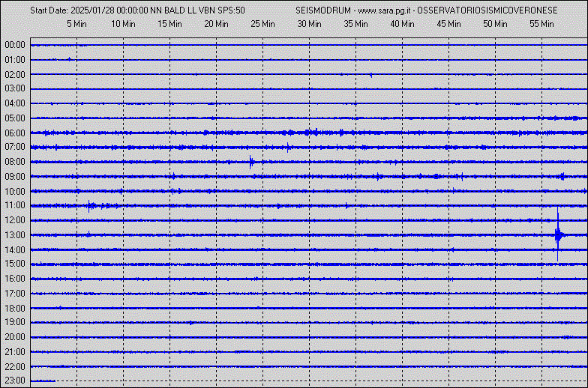Click the 08:00 hour label
The width and height of the screenshot is (588, 388).
click(15, 162)
